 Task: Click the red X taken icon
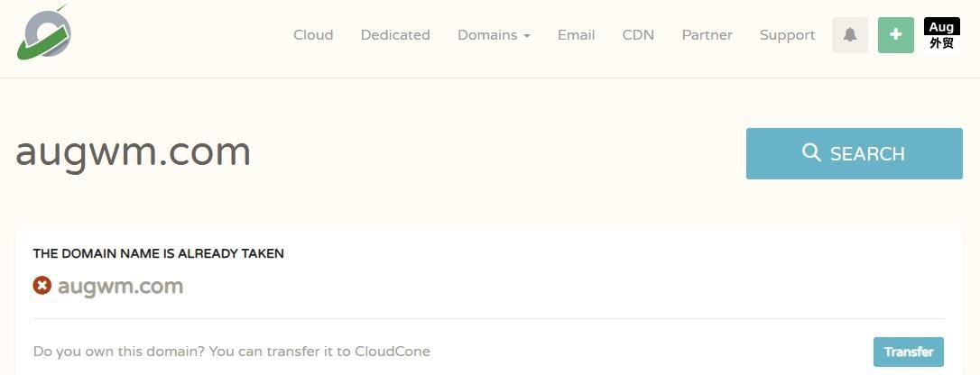click(42, 286)
